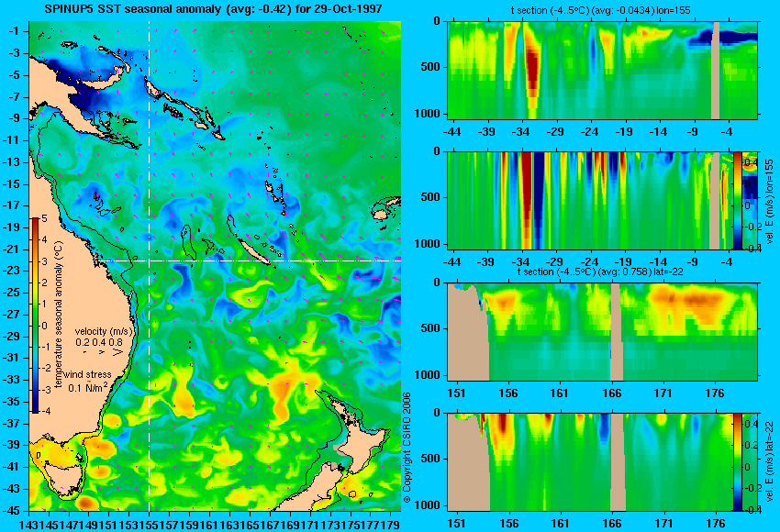
Task: Click the SST seasonal anomaly map title
Action: tap(213, 9)
